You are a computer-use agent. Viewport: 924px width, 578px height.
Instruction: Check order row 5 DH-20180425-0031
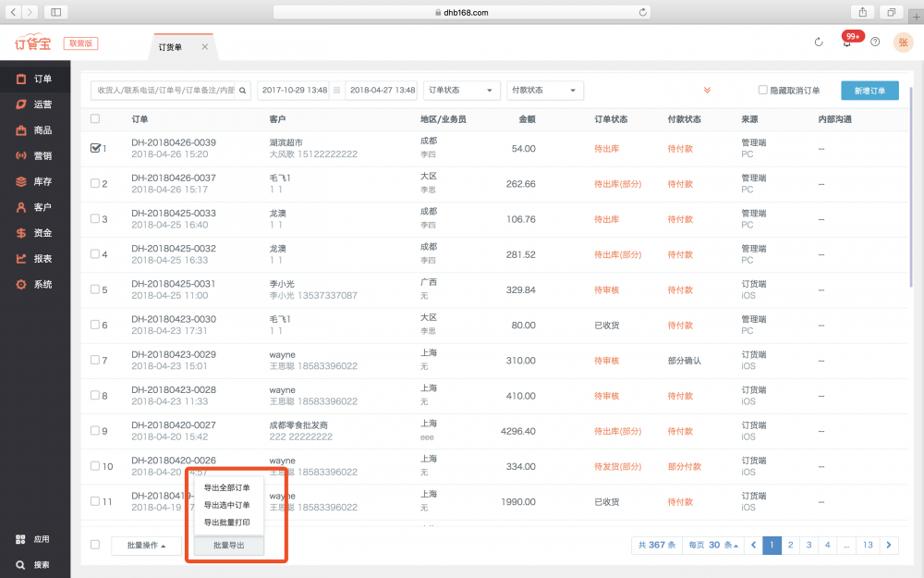[x=95, y=289]
